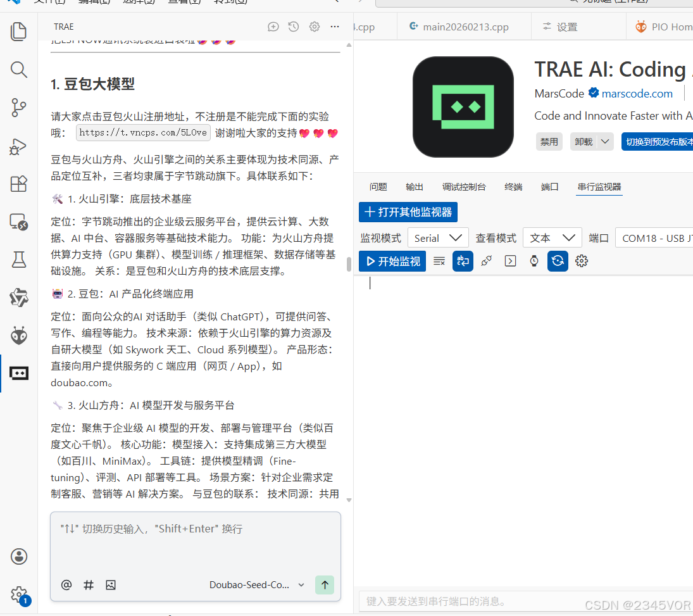The image size is (693, 616).
Task: Open the marscode.com publisher link
Action: tap(637, 94)
